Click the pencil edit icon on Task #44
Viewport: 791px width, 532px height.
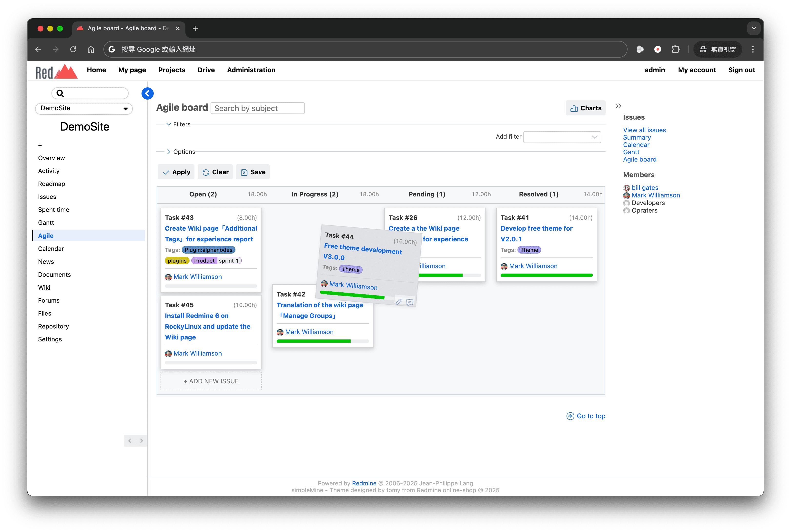(x=399, y=301)
